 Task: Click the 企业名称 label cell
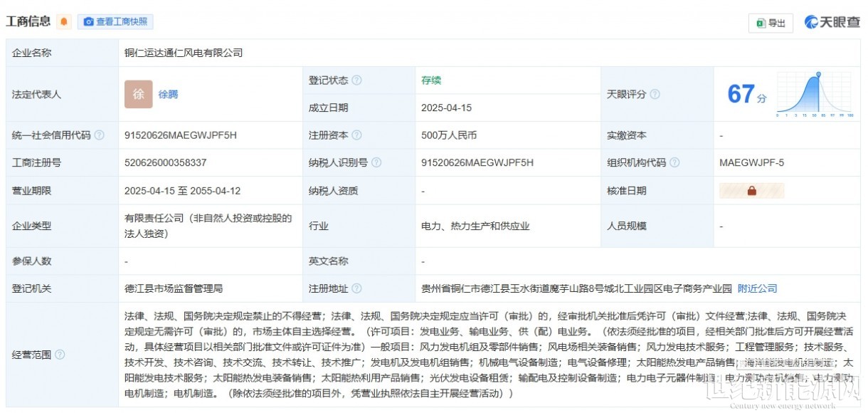click(x=62, y=53)
